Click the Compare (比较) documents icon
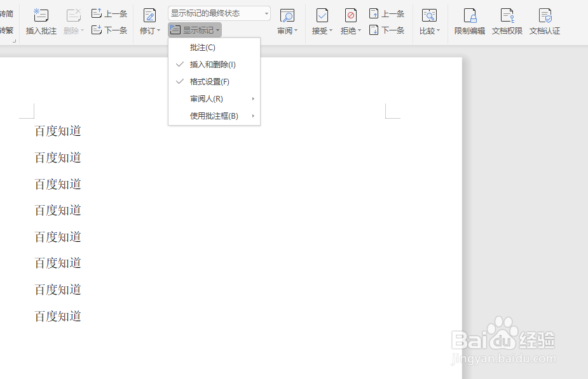 [x=429, y=15]
